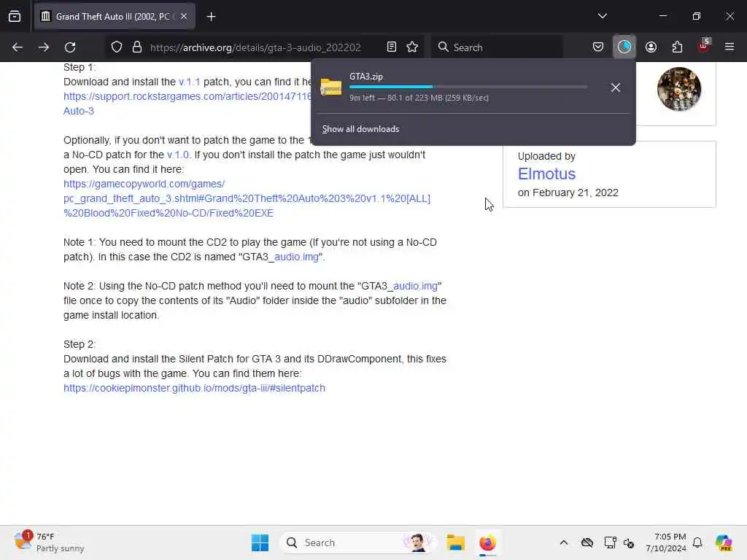This screenshot has width=747, height=560.
Task: Toggle reader view icon
Action: point(392,47)
